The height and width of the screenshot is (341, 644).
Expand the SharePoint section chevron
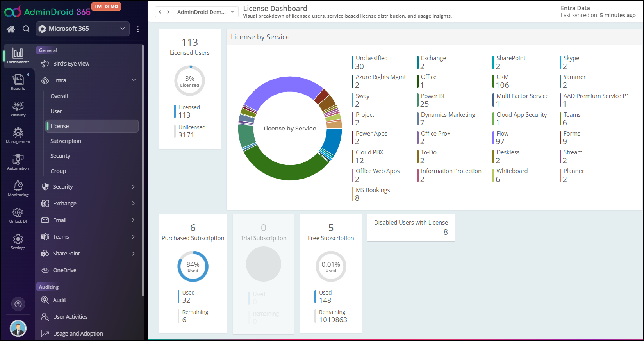133,254
